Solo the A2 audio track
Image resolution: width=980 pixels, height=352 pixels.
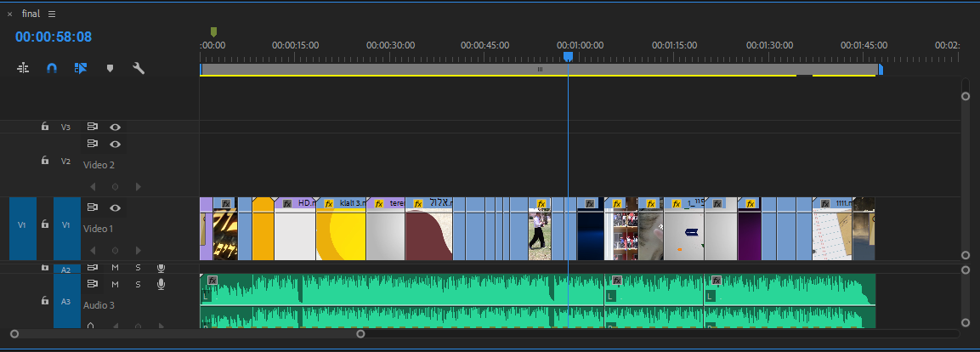tap(139, 268)
